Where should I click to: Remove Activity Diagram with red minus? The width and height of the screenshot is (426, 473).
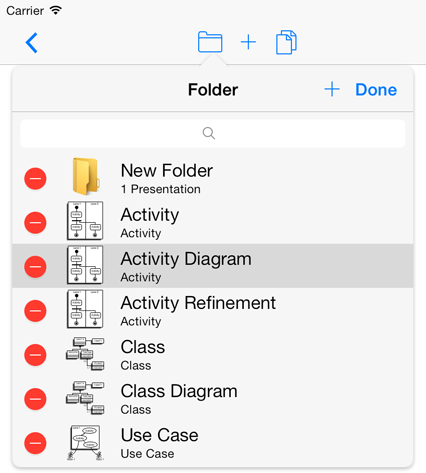click(35, 267)
